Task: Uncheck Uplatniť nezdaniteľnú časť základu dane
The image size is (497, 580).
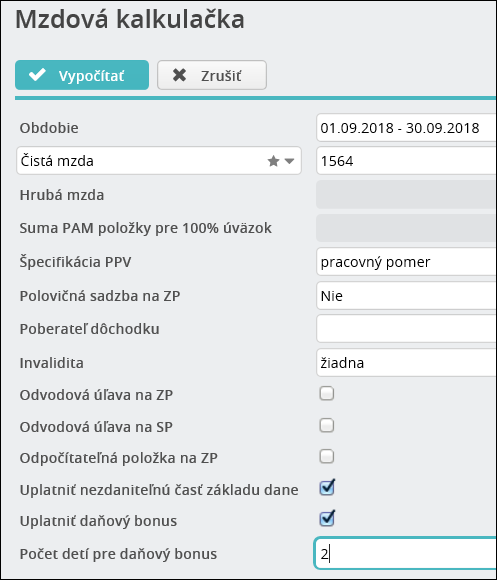Action: 327,488
